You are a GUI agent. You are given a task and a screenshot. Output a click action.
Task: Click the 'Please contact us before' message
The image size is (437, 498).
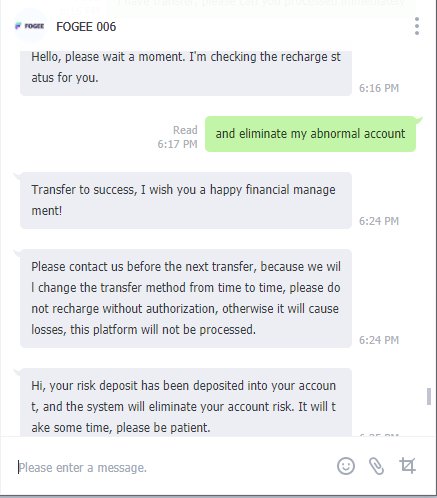click(x=186, y=298)
